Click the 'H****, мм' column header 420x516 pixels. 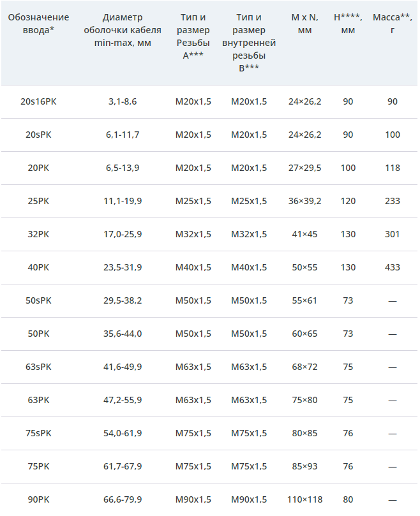pyautogui.click(x=348, y=24)
